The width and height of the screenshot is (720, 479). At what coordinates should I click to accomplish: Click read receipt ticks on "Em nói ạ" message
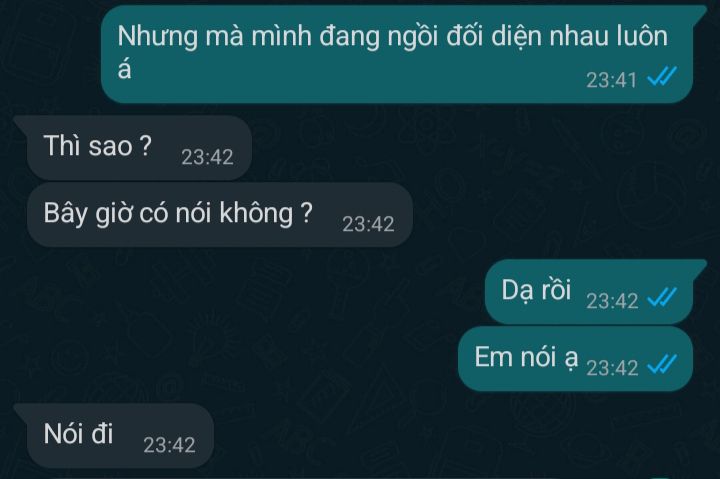point(662,364)
